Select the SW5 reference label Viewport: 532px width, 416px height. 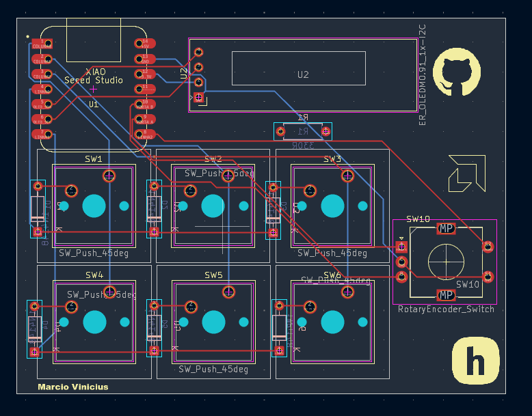click(x=213, y=275)
